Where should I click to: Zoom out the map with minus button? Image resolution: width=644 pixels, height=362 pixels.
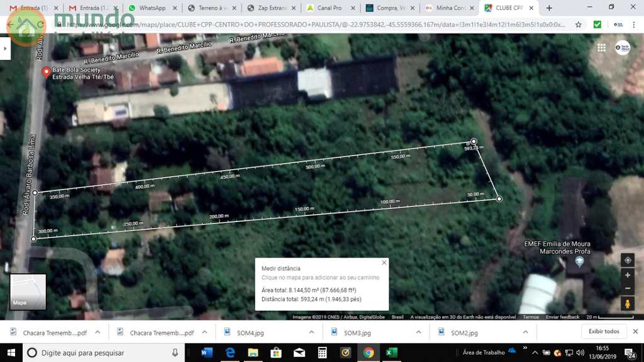[628, 288]
